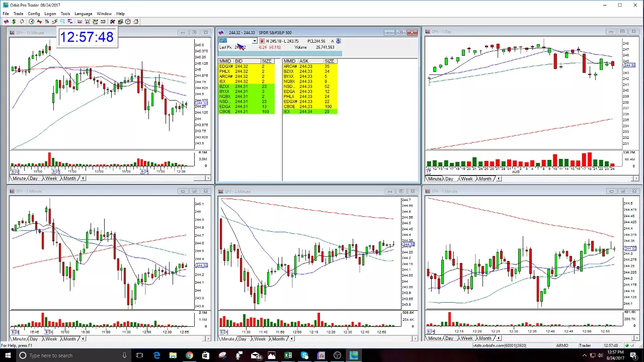Click the alarm bell toolbar icon

[88, 22]
